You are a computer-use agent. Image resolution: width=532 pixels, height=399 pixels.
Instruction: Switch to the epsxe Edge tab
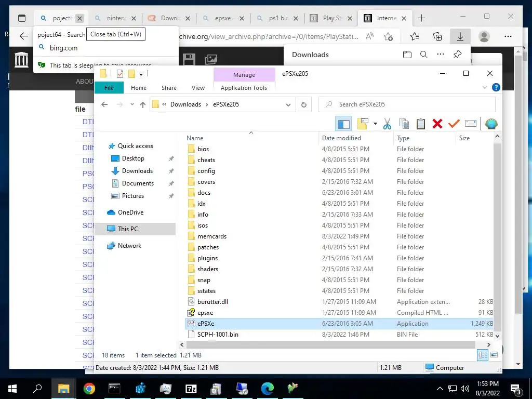point(222,18)
